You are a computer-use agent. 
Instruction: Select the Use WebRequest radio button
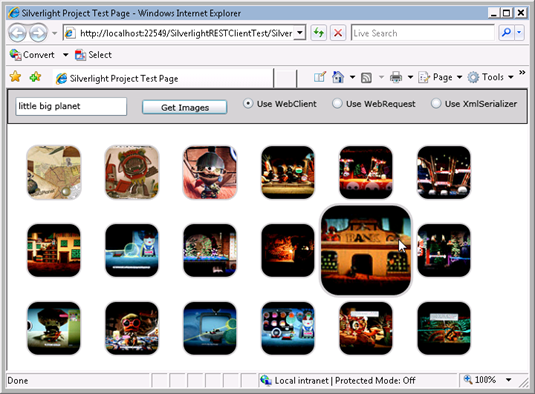tap(337, 103)
